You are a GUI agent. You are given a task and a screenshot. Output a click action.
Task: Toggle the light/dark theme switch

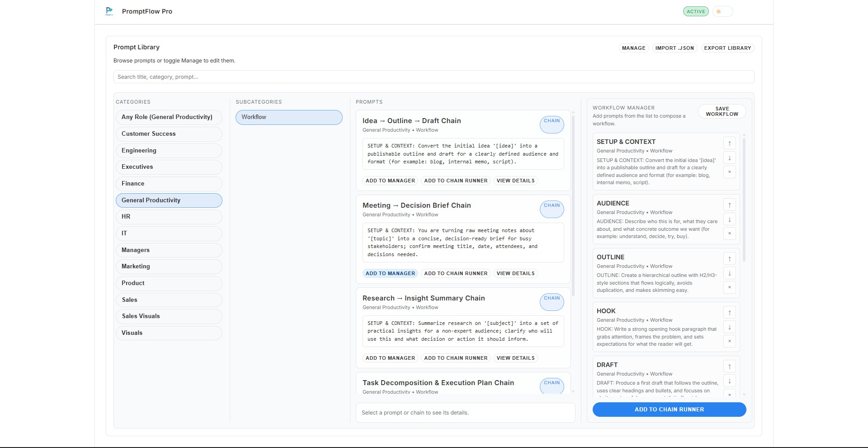point(722,12)
